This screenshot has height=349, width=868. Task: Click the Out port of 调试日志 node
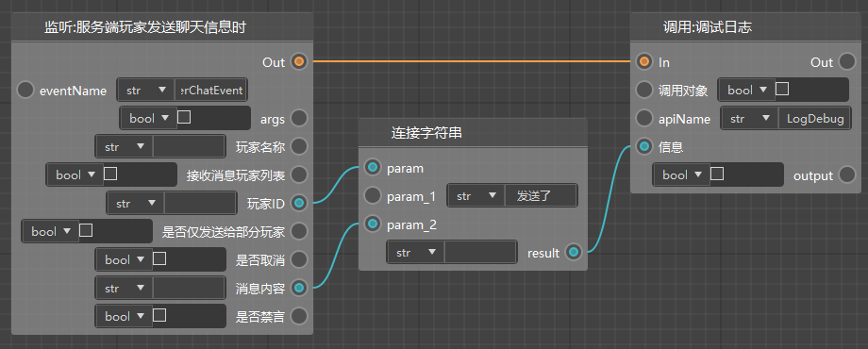pos(847,61)
